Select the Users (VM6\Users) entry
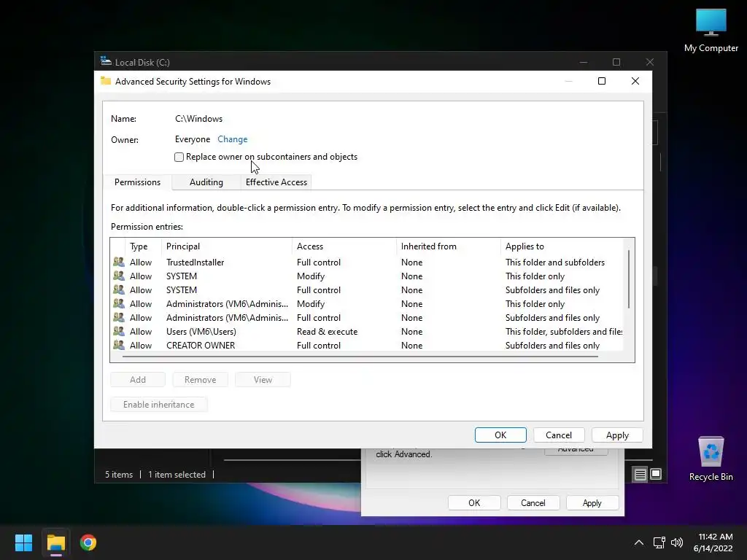 [x=367, y=331]
